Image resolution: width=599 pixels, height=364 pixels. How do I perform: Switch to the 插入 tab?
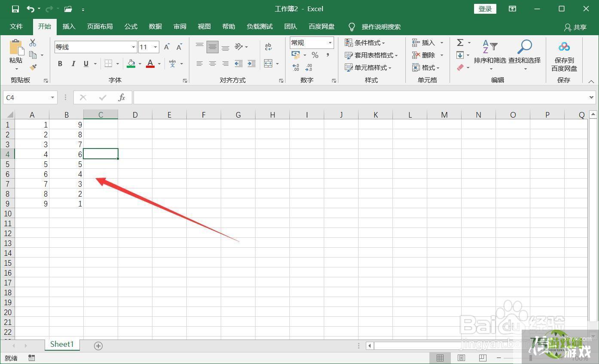pos(69,27)
